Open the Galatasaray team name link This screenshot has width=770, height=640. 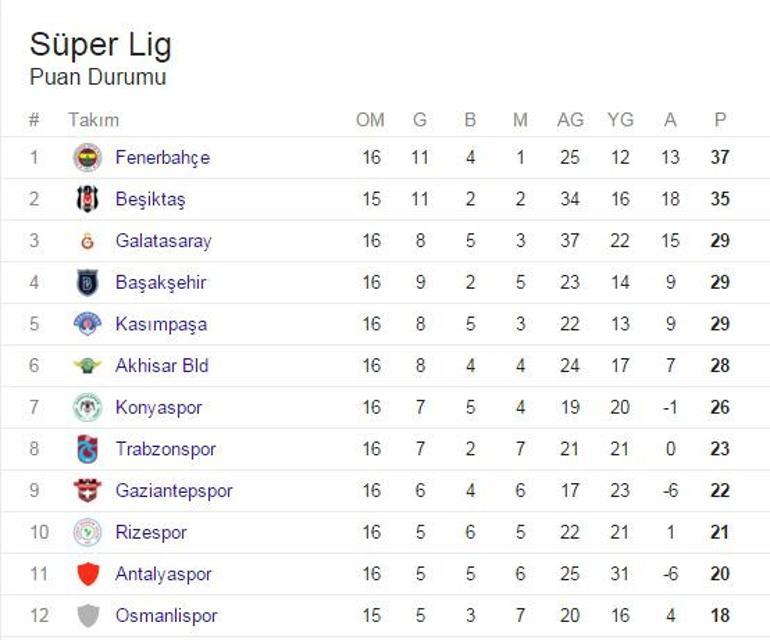coord(164,241)
